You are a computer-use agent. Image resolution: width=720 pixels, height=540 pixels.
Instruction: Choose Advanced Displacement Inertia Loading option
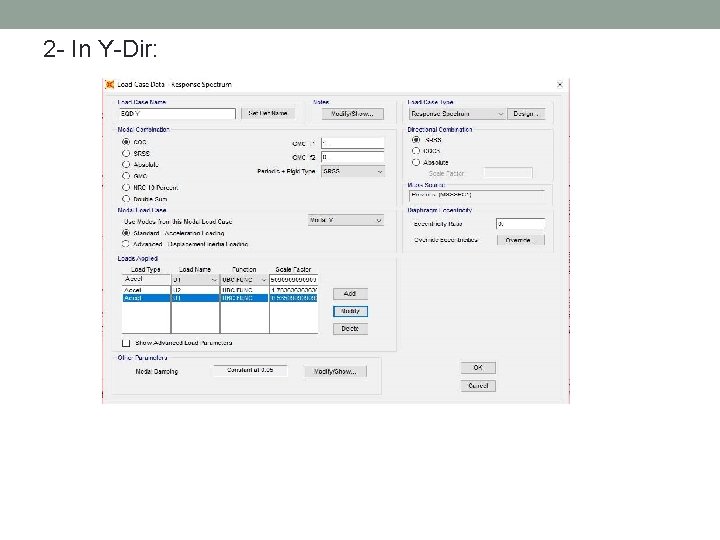pos(126,244)
